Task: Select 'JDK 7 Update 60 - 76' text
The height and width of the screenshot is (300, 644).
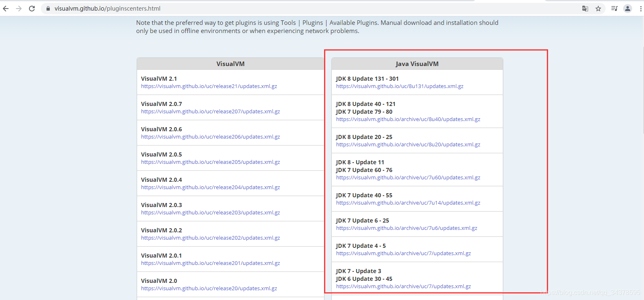Action: (x=364, y=170)
